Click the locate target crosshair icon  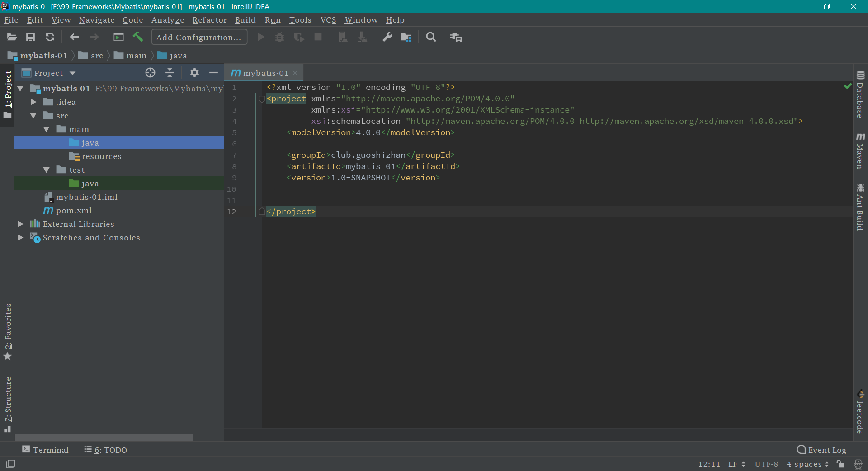(x=150, y=73)
